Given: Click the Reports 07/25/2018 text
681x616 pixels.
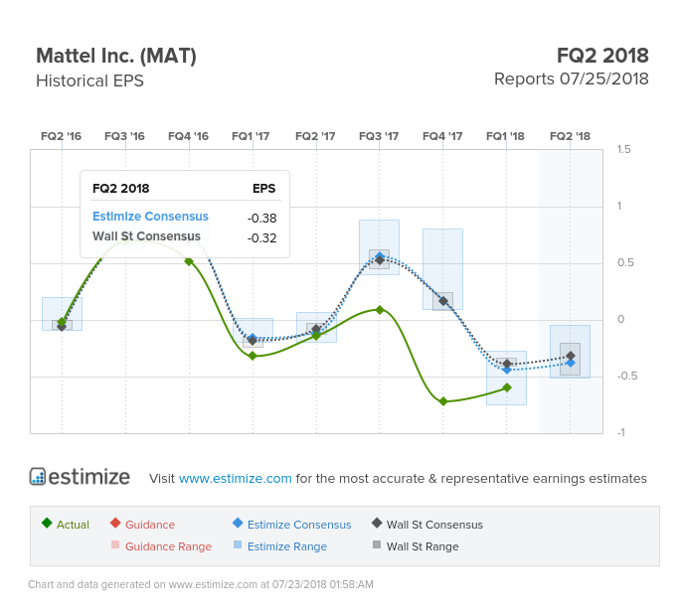Looking at the screenshot, I should [x=572, y=79].
